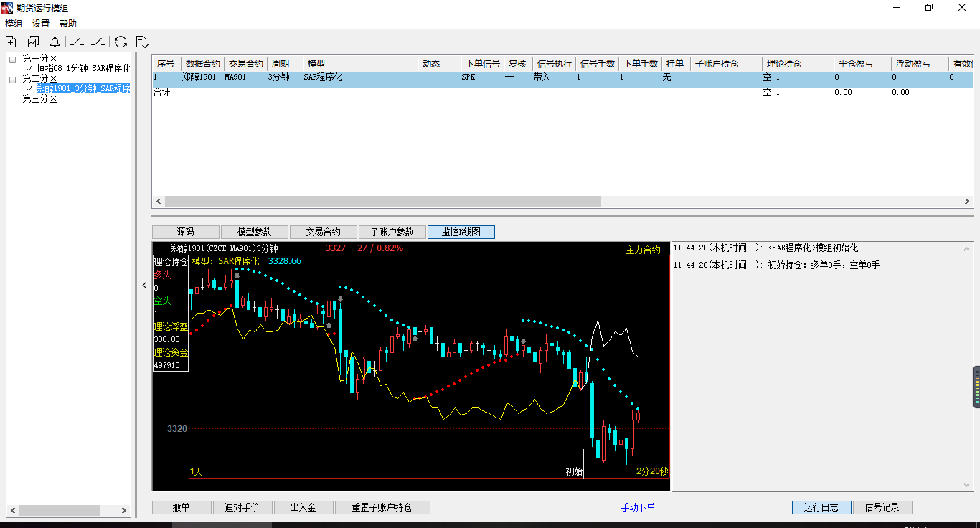Toggle checkmark for 恒指08_1分钟_SAR程序化
Viewport: 980px width, 528px height.
click(30, 69)
